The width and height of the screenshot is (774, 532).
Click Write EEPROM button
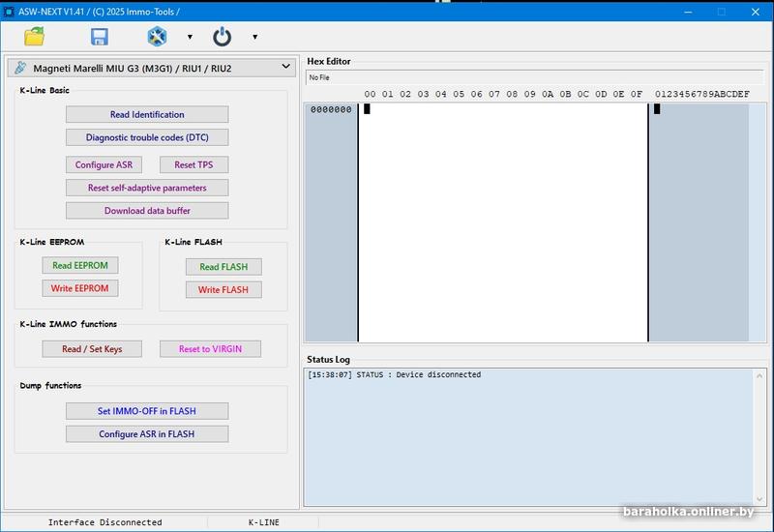click(x=80, y=288)
